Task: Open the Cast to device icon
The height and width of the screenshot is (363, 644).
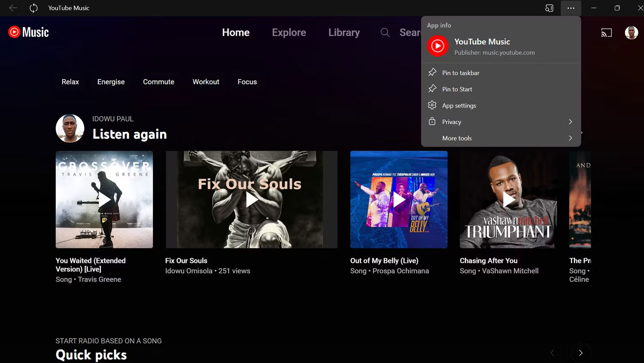Action: 606,32
